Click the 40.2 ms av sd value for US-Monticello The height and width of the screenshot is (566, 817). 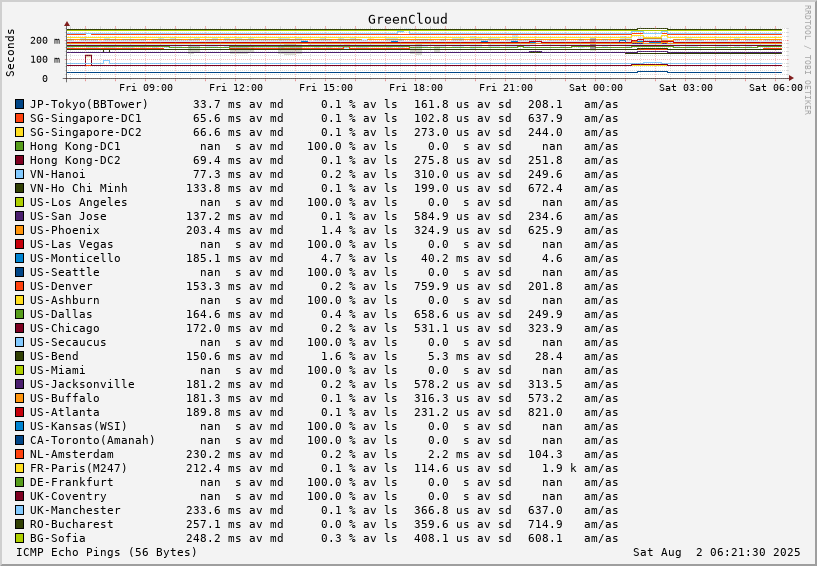[445, 259]
